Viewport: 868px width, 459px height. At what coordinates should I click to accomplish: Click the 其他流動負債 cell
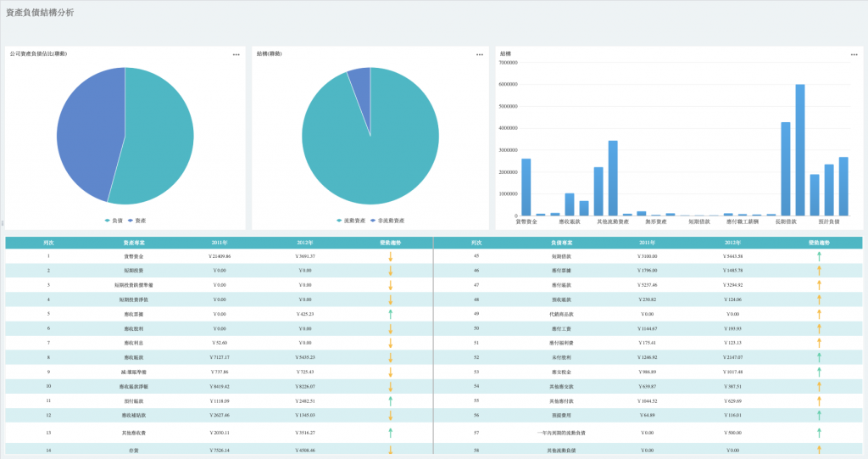click(561, 451)
